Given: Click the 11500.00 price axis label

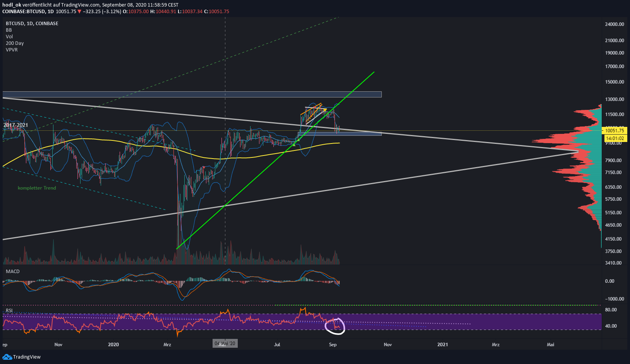Looking at the screenshot, I should tap(615, 114).
